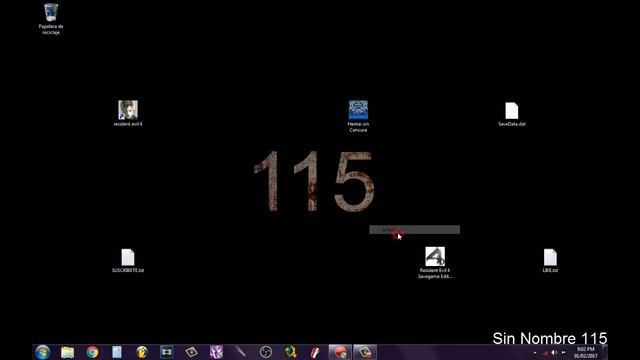Launch Google Chrome from the taskbar
This screenshot has height=360, width=640.
[x=92, y=352]
